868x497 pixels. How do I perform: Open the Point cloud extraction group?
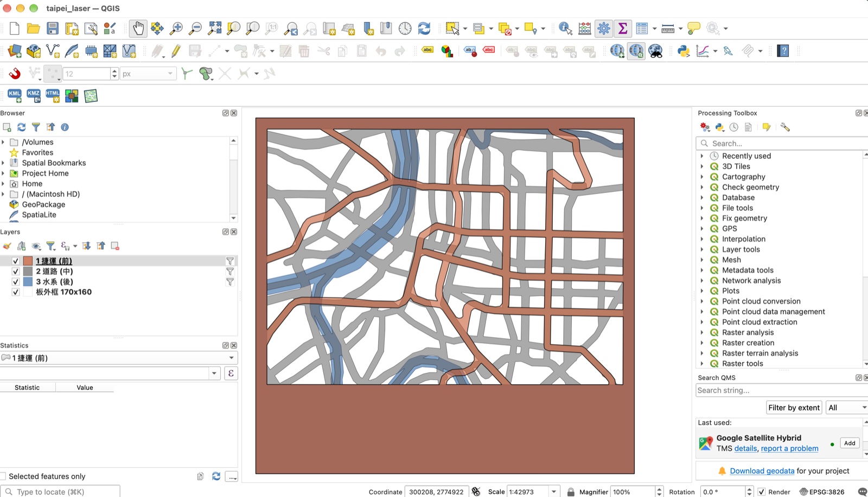(x=759, y=322)
